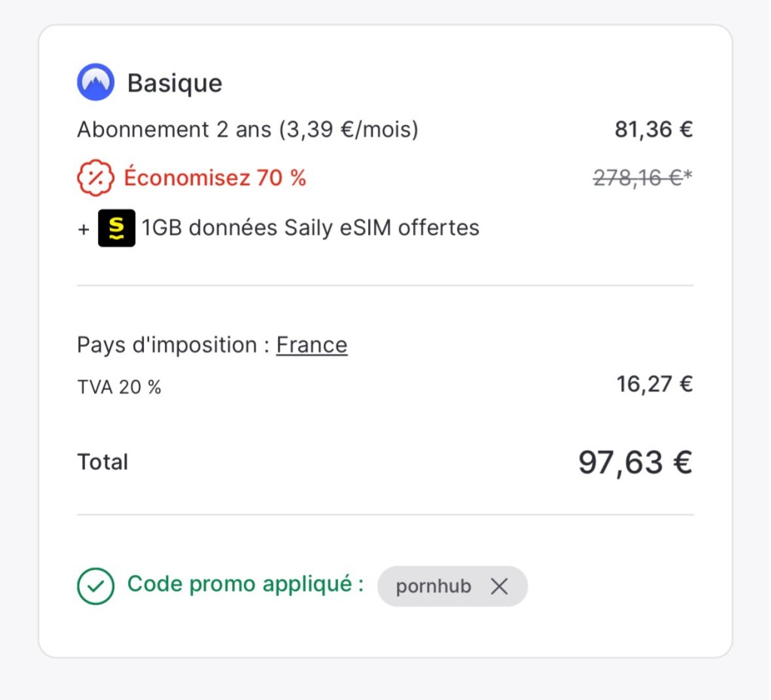Click the Total label

pyautogui.click(x=102, y=461)
